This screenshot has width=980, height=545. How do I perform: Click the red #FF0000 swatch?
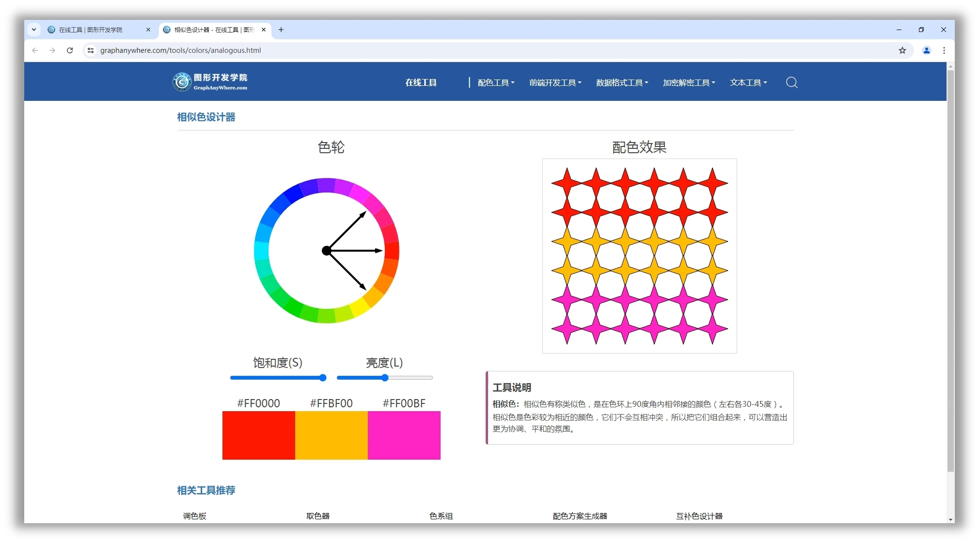pos(258,435)
